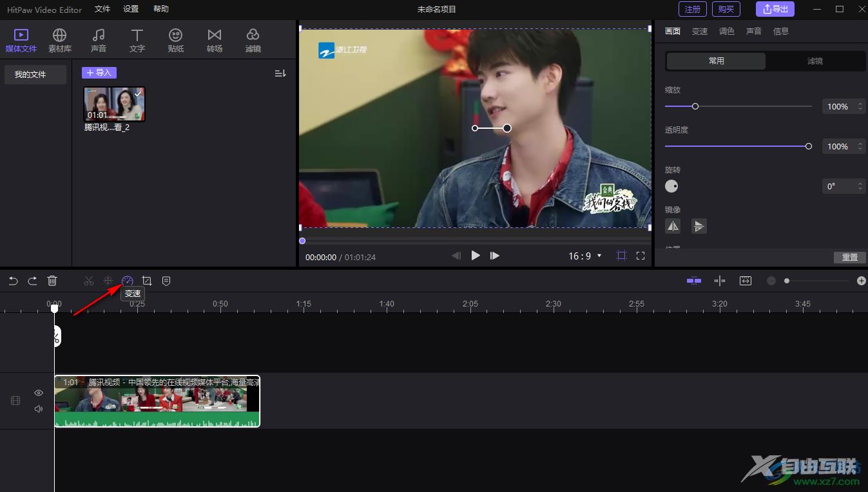
Task: Click the vertical mirror flip icon
Action: 699,226
